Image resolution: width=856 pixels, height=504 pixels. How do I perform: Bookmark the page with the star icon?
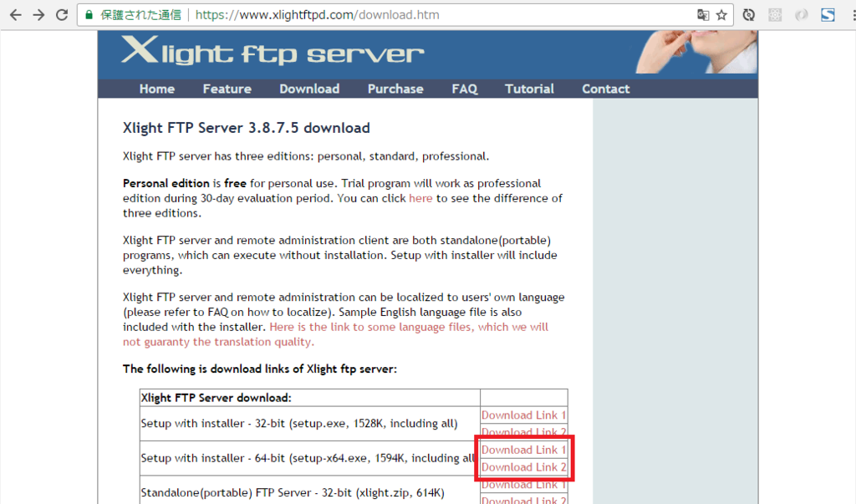tap(721, 15)
